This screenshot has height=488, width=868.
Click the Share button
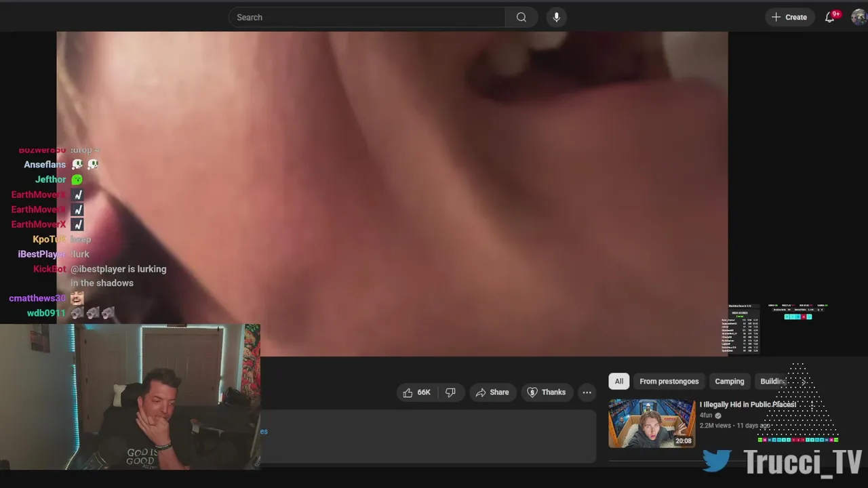pos(492,392)
